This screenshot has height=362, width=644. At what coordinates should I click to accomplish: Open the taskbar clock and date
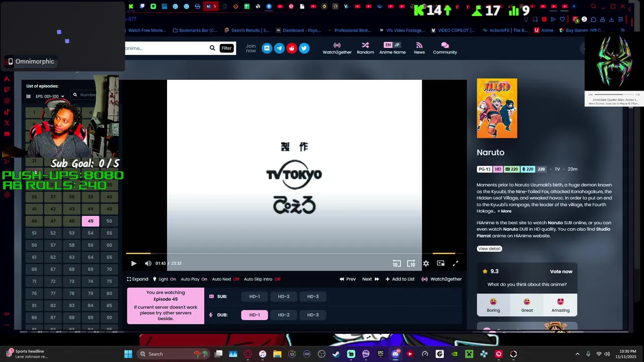click(627, 354)
